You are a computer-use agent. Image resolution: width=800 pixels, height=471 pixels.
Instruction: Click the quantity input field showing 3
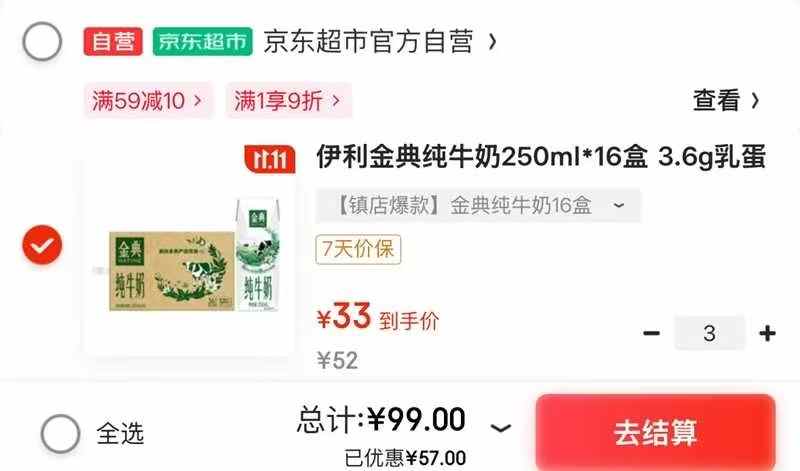(x=709, y=333)
